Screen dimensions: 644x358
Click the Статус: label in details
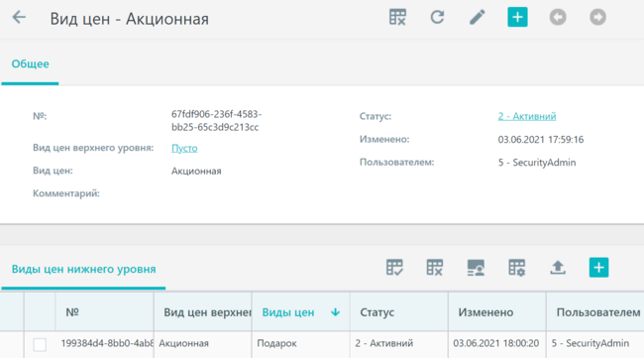pyautogui.click(x=376, y=116)
